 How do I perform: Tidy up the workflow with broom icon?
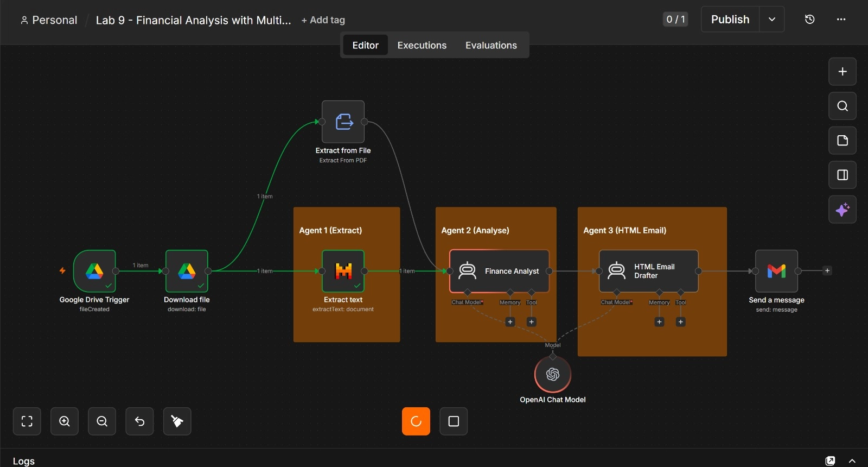[177, 421]
